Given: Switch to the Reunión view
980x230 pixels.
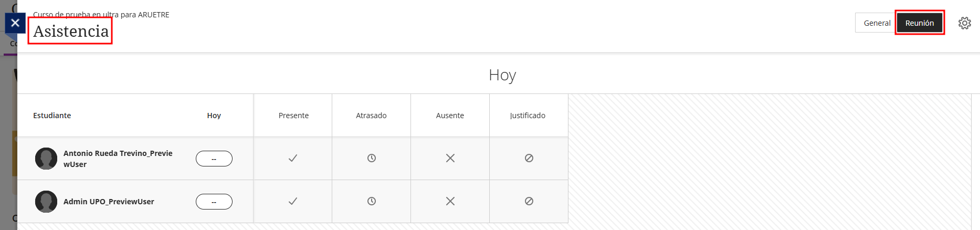Looking at the screenshot, I should pos(920,23).
